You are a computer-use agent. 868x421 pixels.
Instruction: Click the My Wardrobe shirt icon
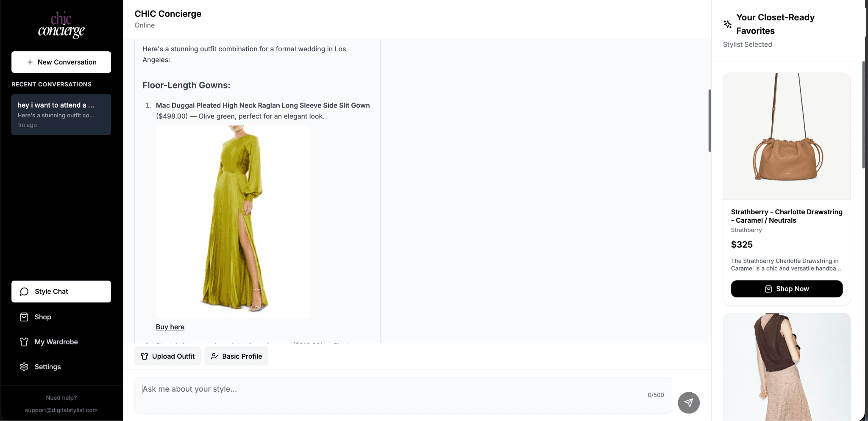tap(24, 342)
